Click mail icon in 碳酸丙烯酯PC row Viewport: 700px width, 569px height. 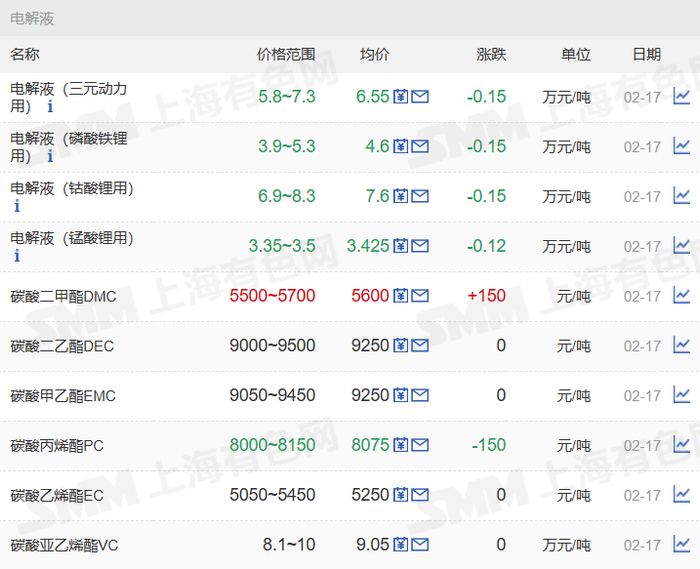[x=420, y=445]
